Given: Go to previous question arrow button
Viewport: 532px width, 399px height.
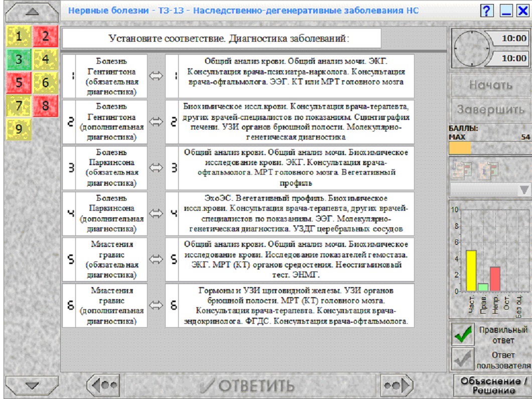Looking at the screenshot, I should pyautogui.click(x=103, y=385).
